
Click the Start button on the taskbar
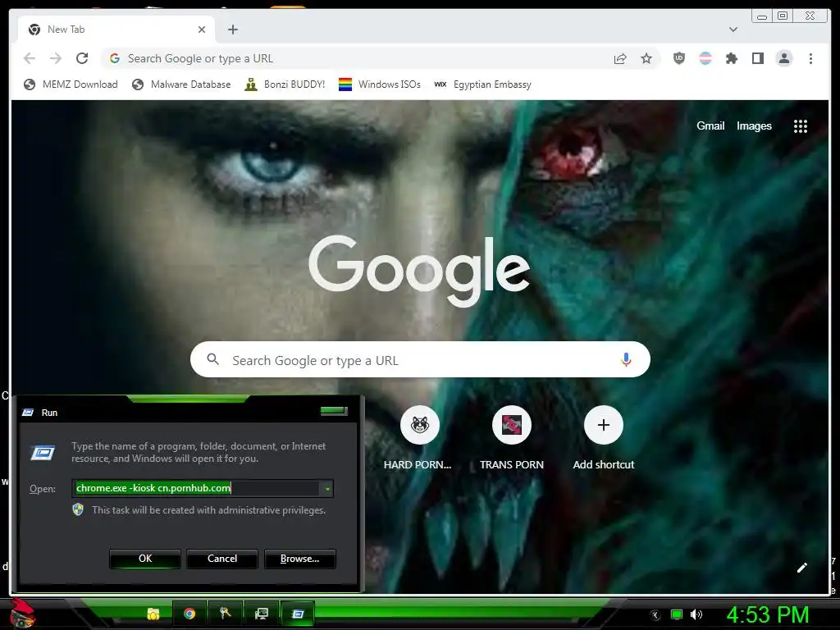tap(22, 614)
